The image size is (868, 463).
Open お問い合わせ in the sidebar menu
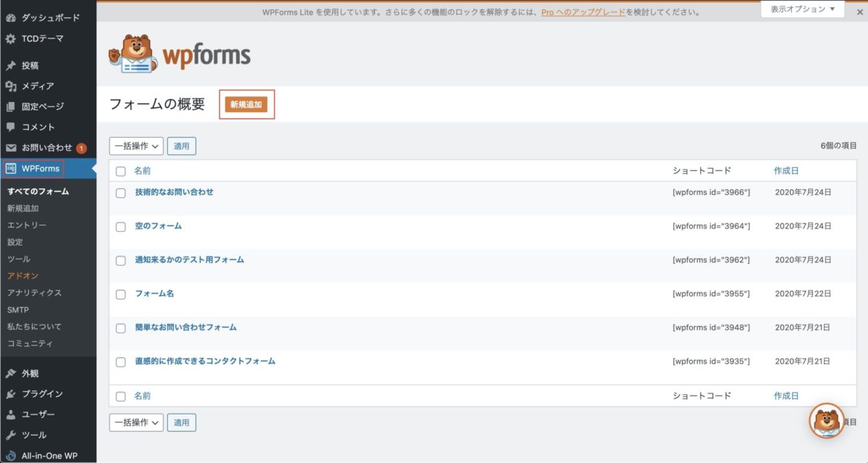pos(46,148)
